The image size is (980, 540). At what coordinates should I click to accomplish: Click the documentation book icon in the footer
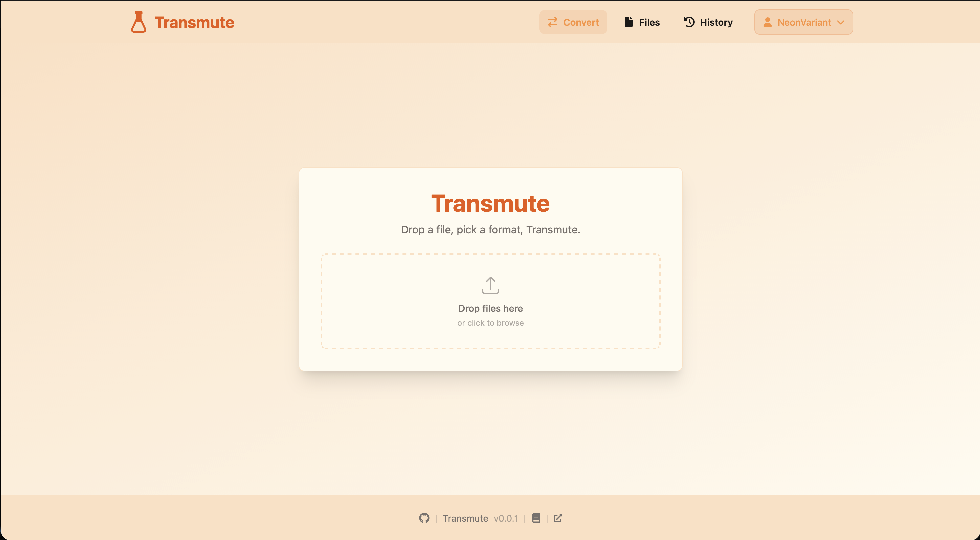click(x=536, y=518)
